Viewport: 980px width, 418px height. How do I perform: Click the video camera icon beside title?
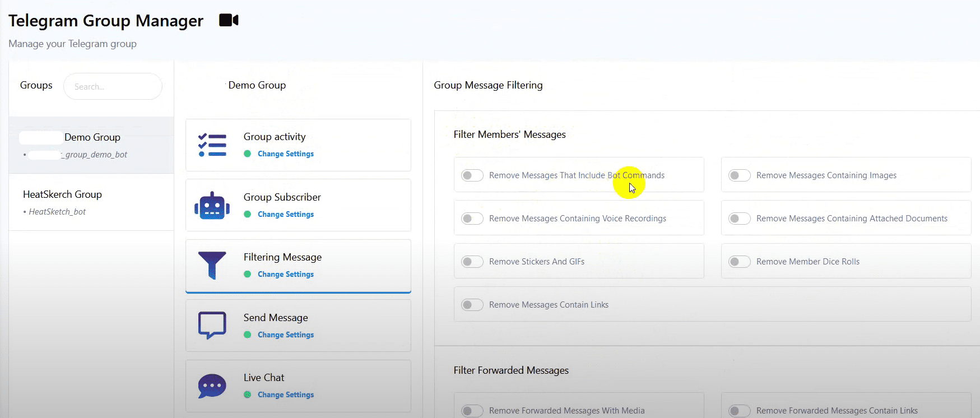pos(229,20)
